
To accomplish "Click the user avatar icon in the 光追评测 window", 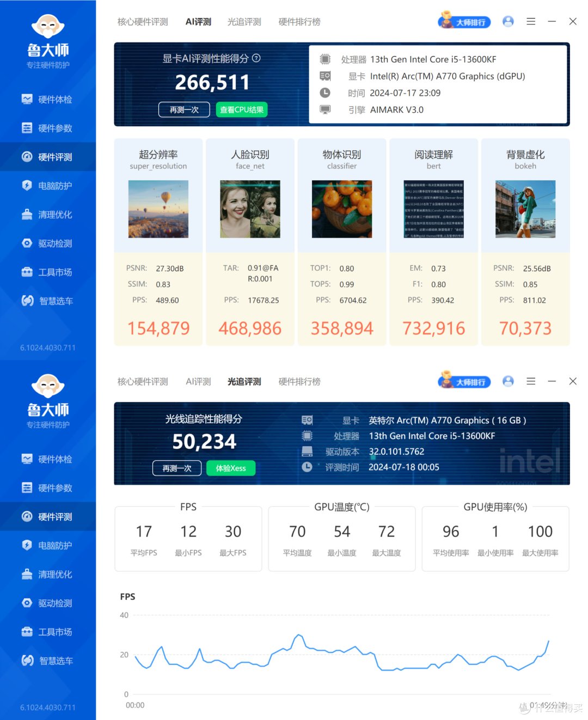I will 508,381.
